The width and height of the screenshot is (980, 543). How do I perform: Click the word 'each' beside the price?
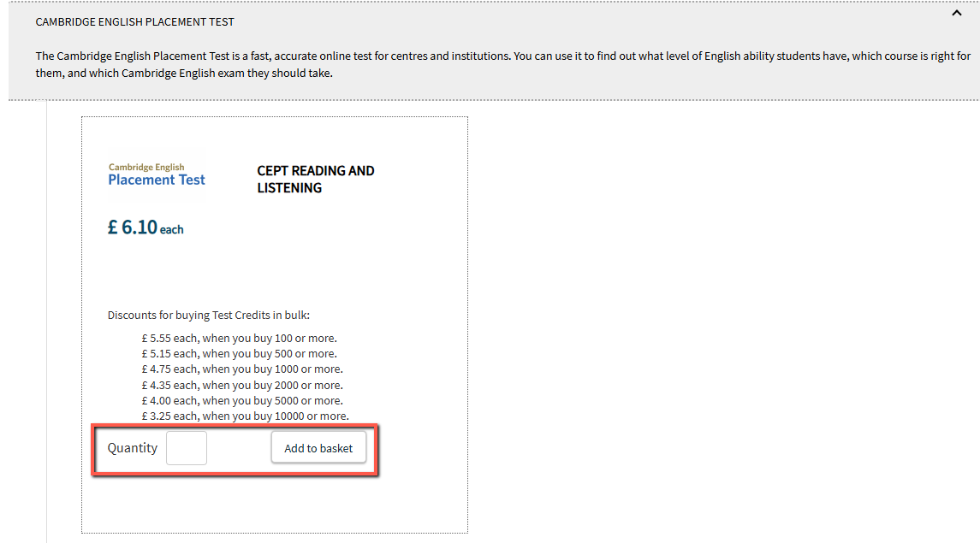(x=171, y=230)
